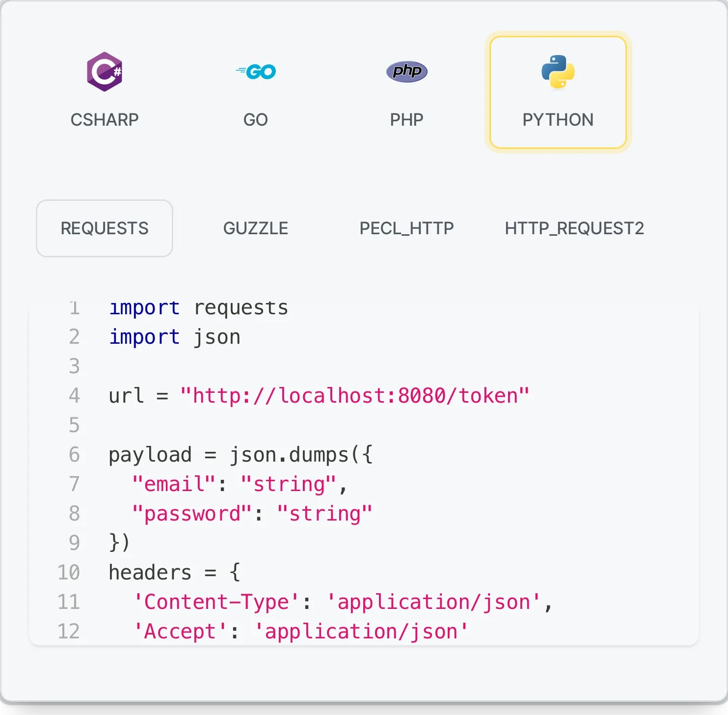This screenshot has width=728, height=715.
Task: Click the CSHARP label text
Action: point(105,119)
